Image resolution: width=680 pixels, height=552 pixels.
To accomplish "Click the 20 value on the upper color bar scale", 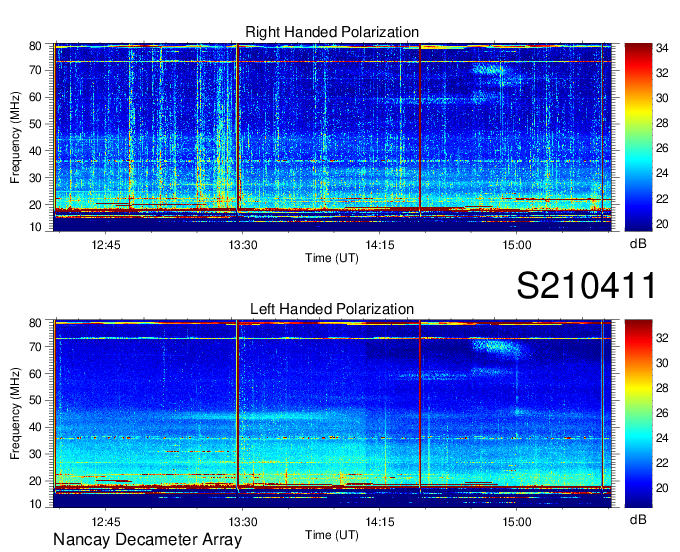I will click(x=662, y=224).
